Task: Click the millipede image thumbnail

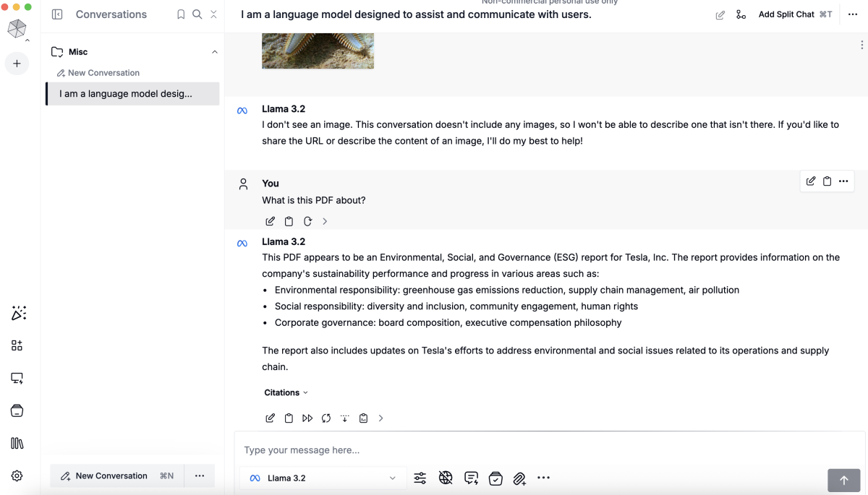Action: click(318, 51)
